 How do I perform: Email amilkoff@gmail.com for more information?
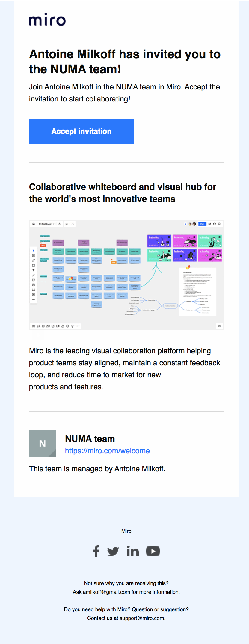pos(106,592)
